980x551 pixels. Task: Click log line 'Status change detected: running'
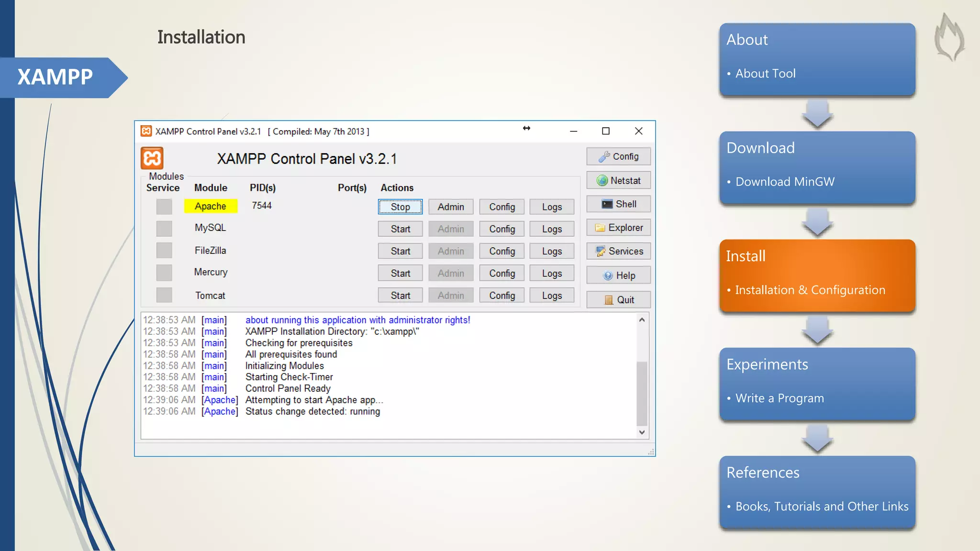pos(313,411)
